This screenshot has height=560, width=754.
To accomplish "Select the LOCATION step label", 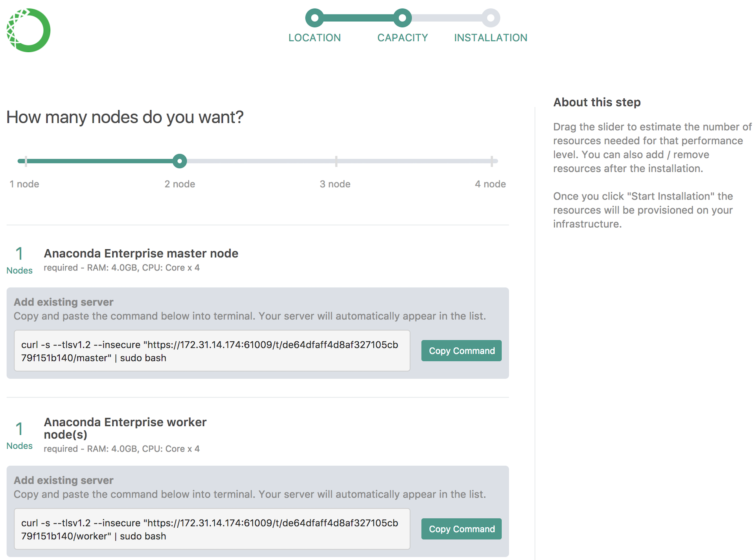I will [x=314, y=38].
